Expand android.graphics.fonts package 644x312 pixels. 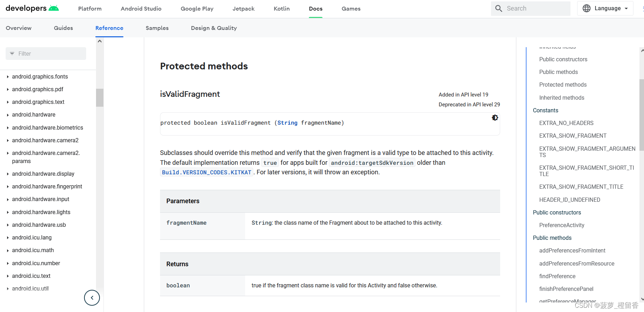pos(8,77)
